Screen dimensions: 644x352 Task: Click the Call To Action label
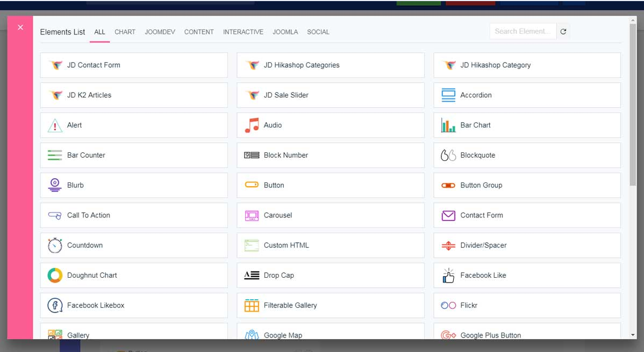coord(88,215)
